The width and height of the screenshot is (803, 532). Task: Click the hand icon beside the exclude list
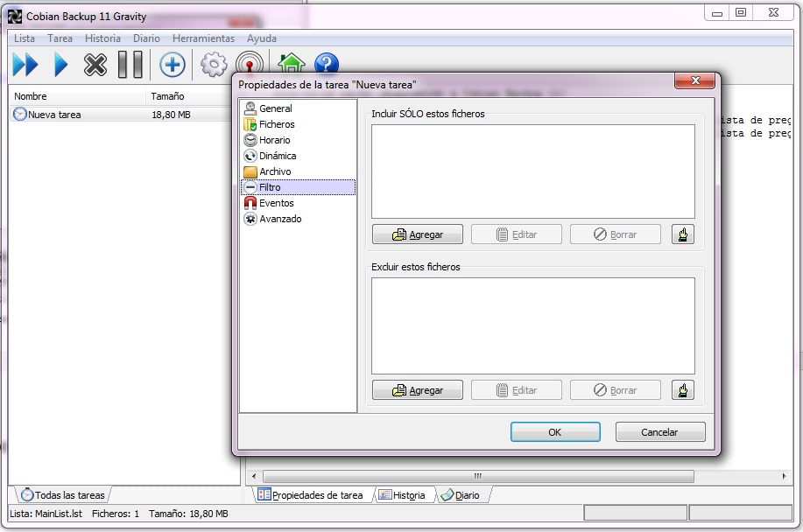(683, 390)
